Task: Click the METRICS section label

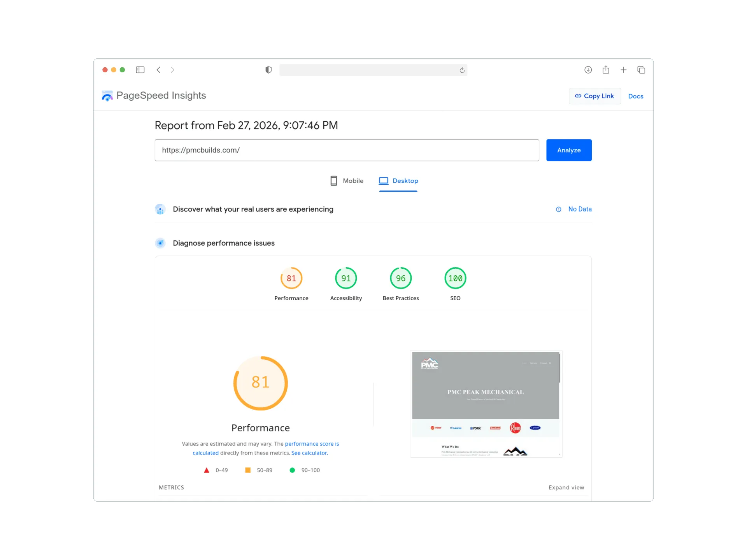Action: coord(171,488)
